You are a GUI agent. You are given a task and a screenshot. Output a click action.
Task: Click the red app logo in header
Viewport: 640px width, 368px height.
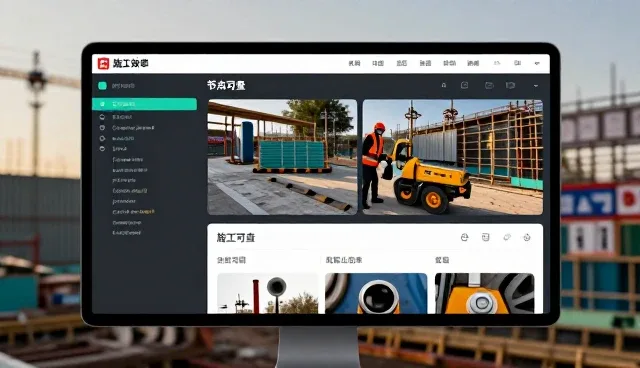[103, 63]
